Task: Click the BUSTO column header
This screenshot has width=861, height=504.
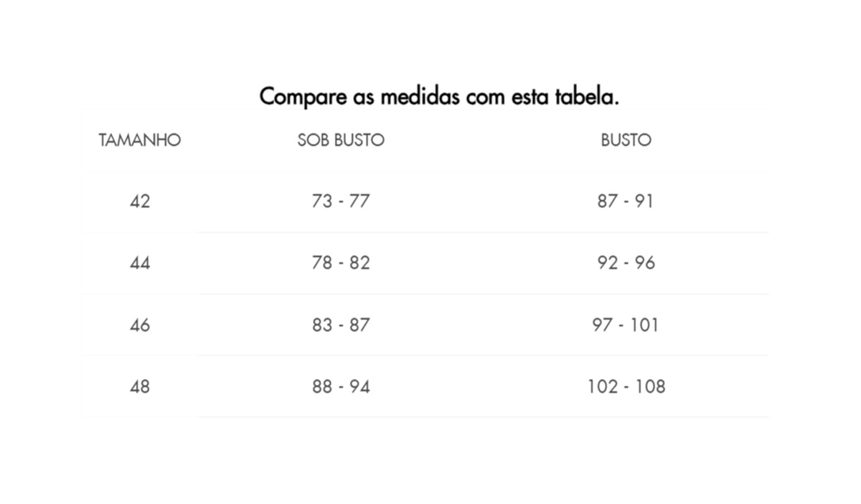Action: [626, 140]
